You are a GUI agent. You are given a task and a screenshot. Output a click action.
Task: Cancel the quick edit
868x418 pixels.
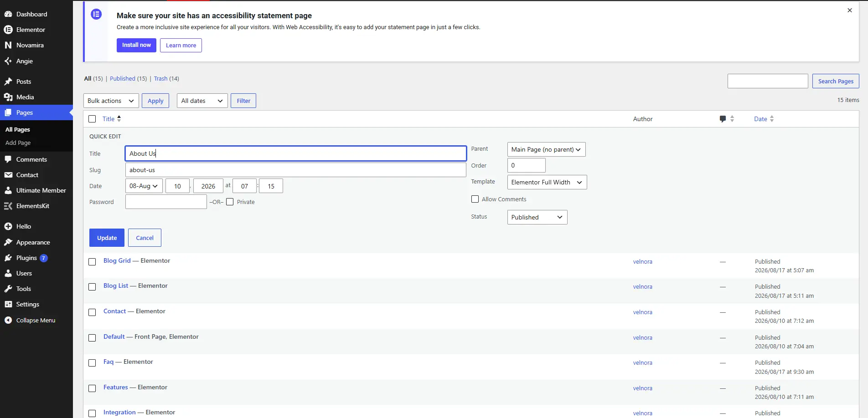tap(145, 238)
